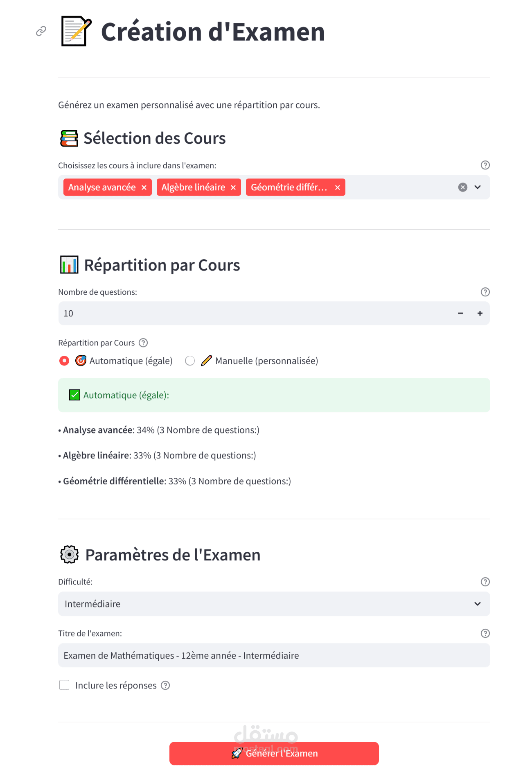
Task: Clear all selected courses
Action: pos(463,187)
